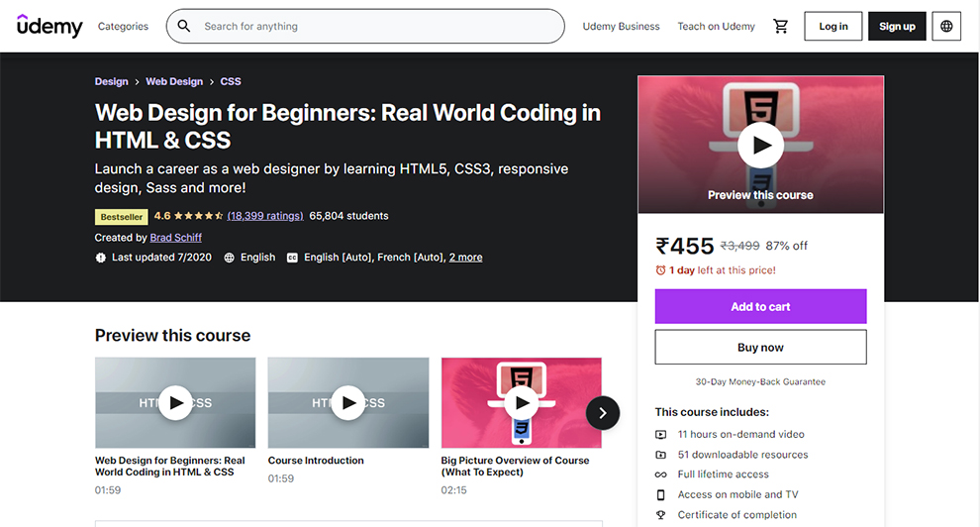Viewport: 980px width, 527px height.
Task: Advance preview carousel with next arrow
Action: click(x=603, y=413)
